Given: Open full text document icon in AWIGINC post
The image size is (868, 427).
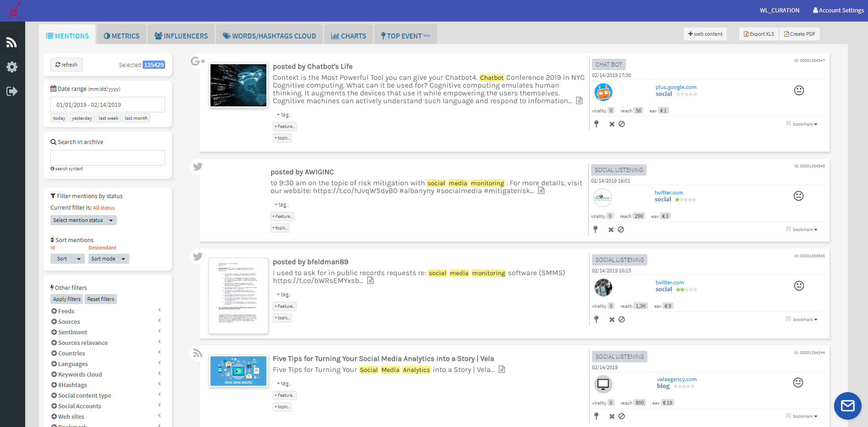Looking at the screenshot, I should coord(541,191).
